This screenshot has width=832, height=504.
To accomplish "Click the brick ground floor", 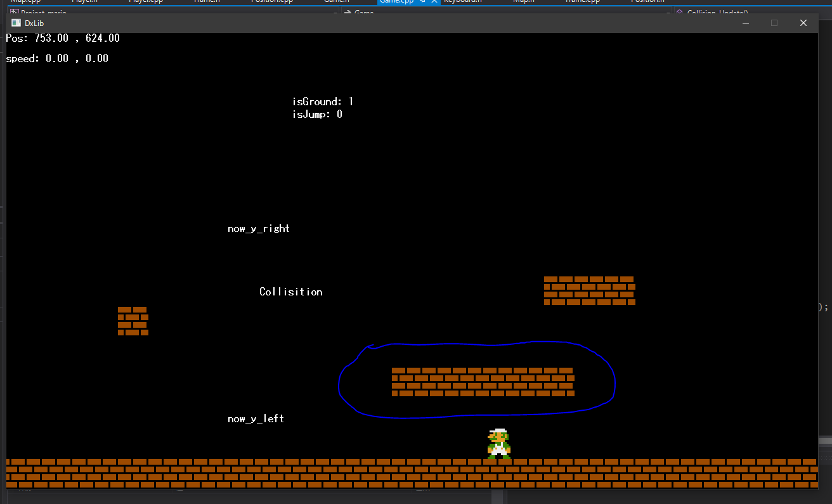I will [412, 474].
